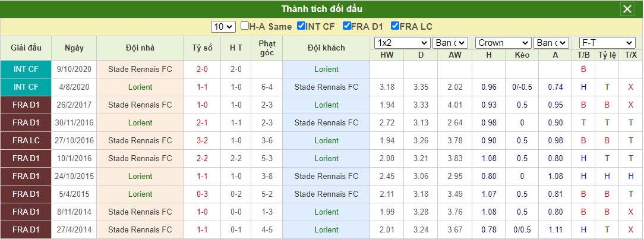Open the F-T result dropdown

point(607,43)
